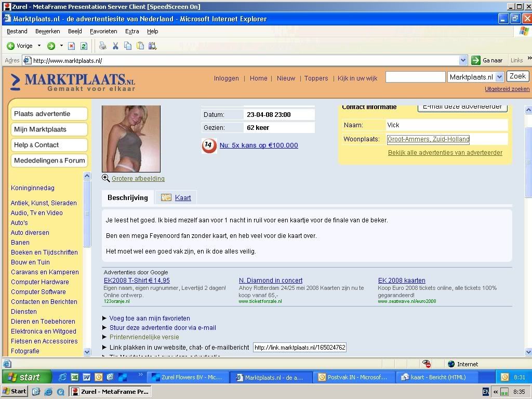Click the Word quick launch icon

pos(87,377)
